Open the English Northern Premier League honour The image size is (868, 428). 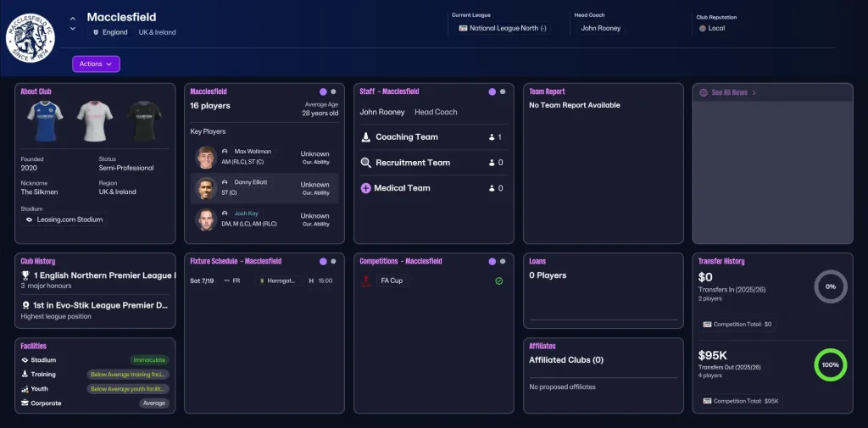104,275
